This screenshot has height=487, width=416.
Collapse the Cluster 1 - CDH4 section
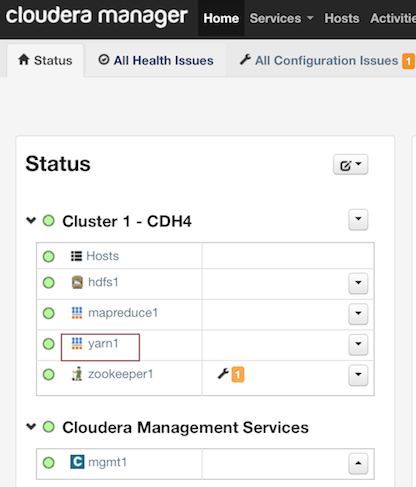(31, 220)
